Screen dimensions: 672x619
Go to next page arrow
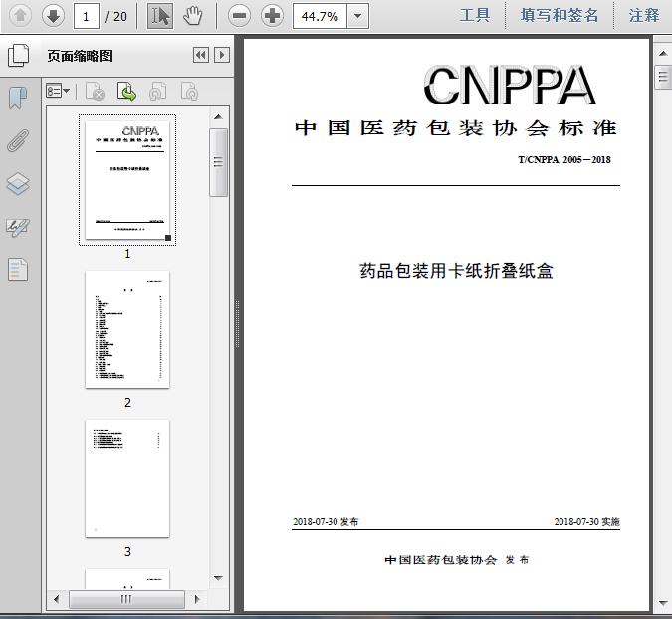pyautogui.click(x=53, y=16)
